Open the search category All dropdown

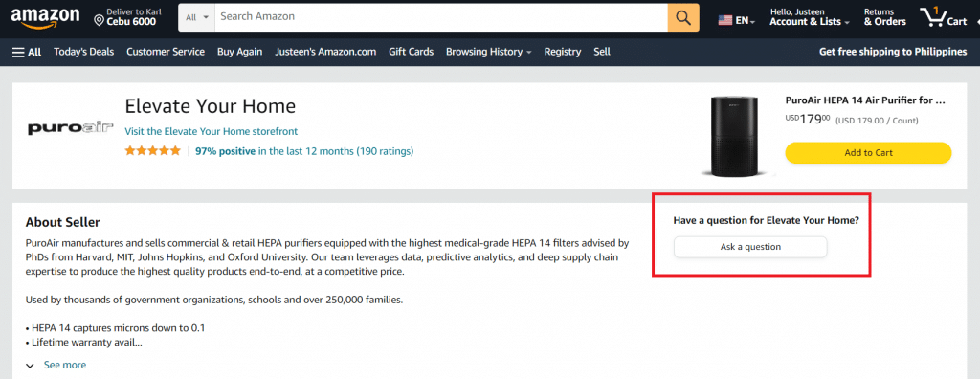197,17
